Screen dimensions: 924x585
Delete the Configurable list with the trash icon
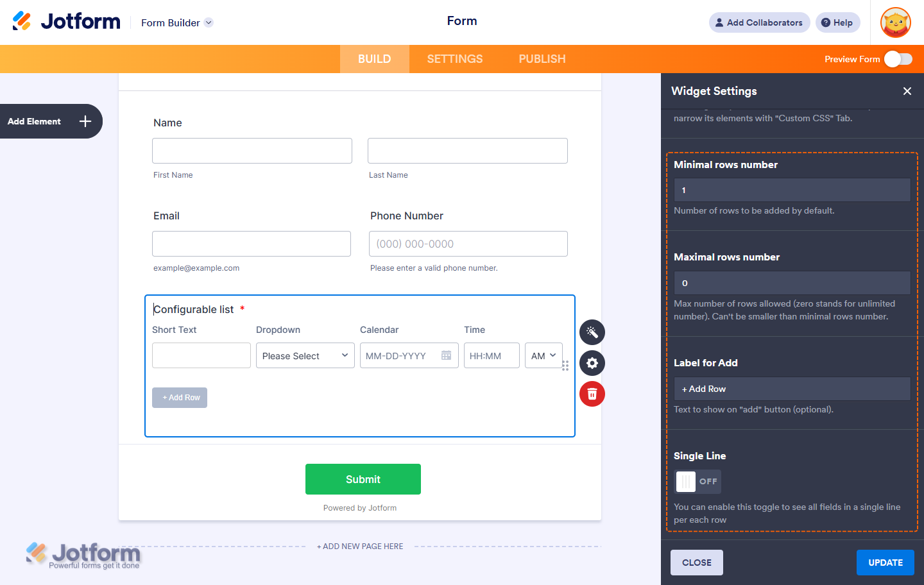coord(592,394)
